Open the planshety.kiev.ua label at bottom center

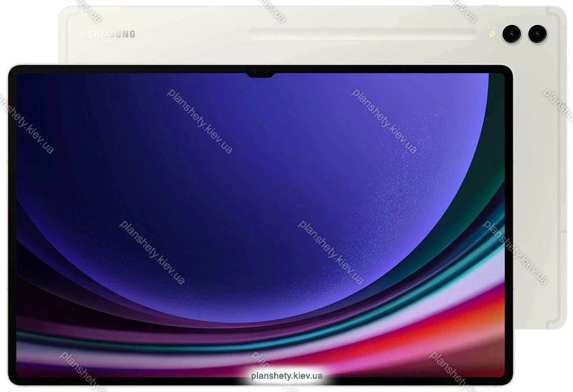(x=286, y=376)
